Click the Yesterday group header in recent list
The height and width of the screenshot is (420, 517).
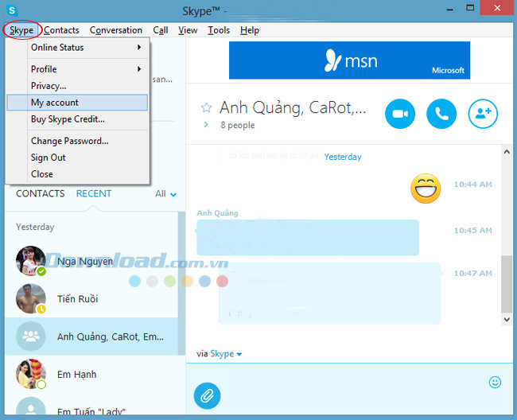click(x=35, y=227)
